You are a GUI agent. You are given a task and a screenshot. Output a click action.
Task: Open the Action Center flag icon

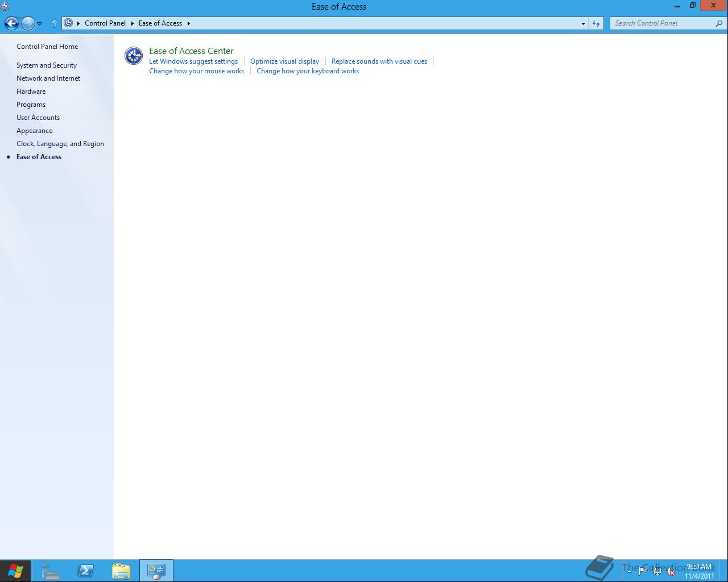point(643,571)
